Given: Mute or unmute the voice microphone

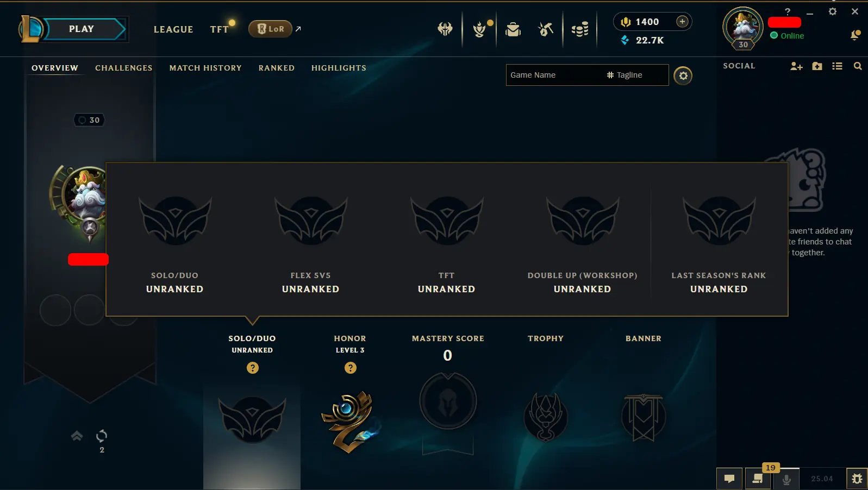Looking at the screenshot, I should (786, 479).
